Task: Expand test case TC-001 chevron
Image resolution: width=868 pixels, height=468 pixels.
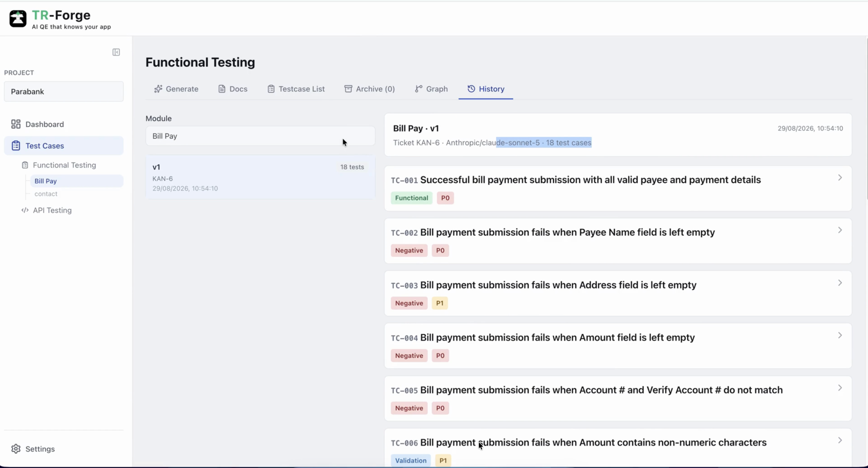Action: (840, 178)
